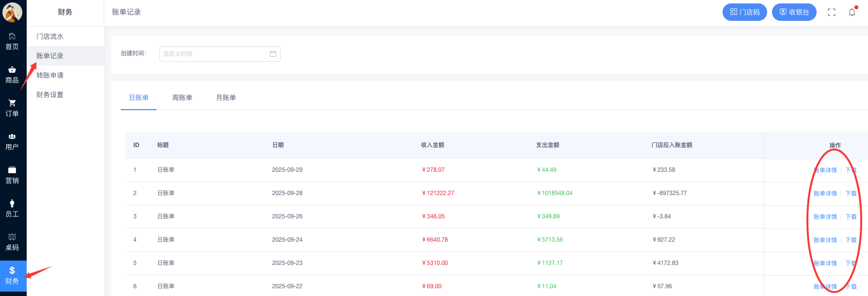The height and width of the screenshot is (296, 868).
Task: Open the 员工 staff section
Action: (12, 209)
